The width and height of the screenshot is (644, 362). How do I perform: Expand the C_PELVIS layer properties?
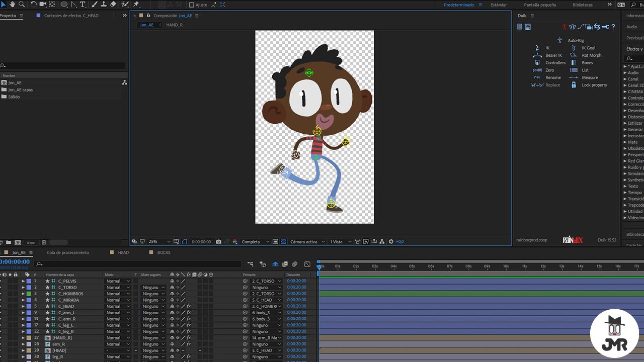[x=23, y=281]
